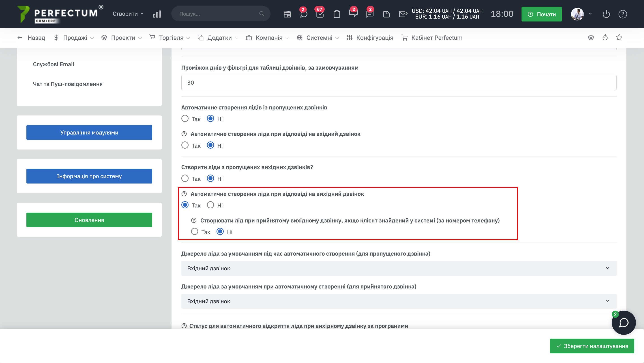Click the days interval input field
Viewport: 644px width, 363px height.
[x=399, y=82]
